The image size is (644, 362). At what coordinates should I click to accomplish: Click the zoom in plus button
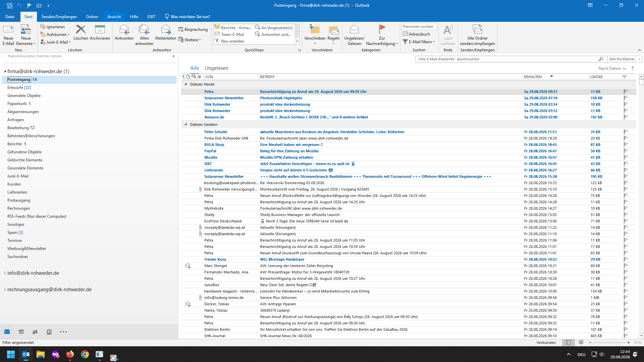629,343
